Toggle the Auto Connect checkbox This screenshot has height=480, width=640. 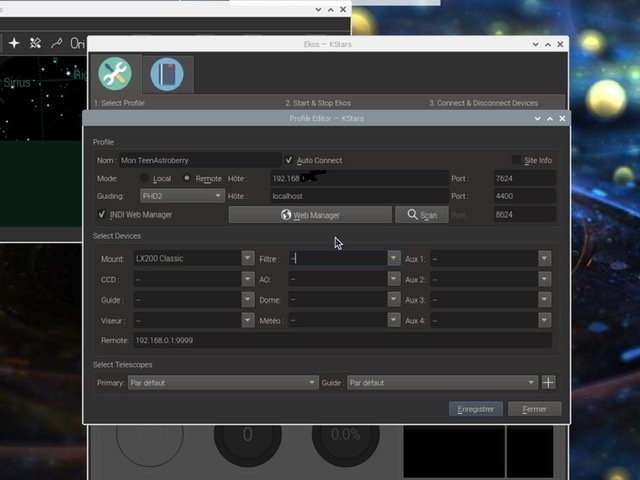coord(289,160)
